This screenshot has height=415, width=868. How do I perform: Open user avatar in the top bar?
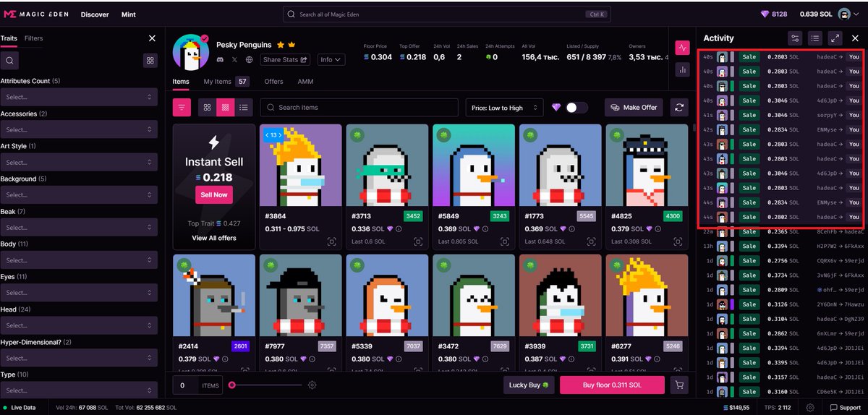[843, 14]
